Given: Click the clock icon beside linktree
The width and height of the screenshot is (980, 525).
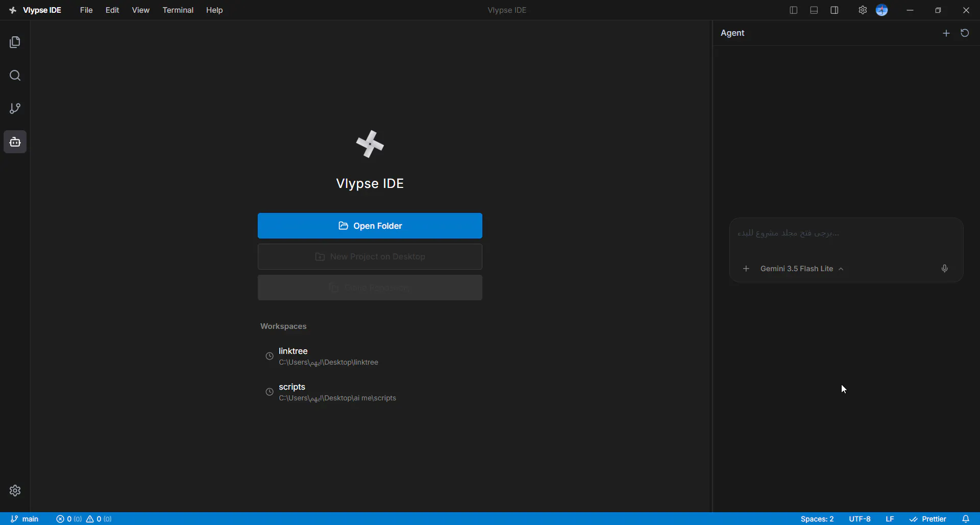Looking at the screenshot, I should 269,356.
